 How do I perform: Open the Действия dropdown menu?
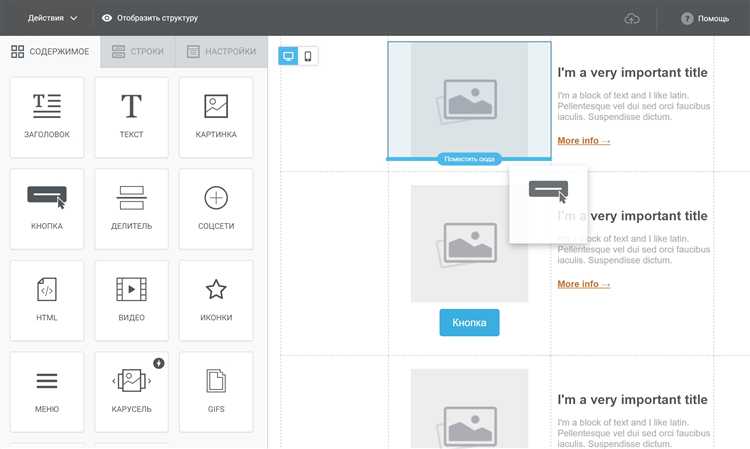tap(52, 18)
